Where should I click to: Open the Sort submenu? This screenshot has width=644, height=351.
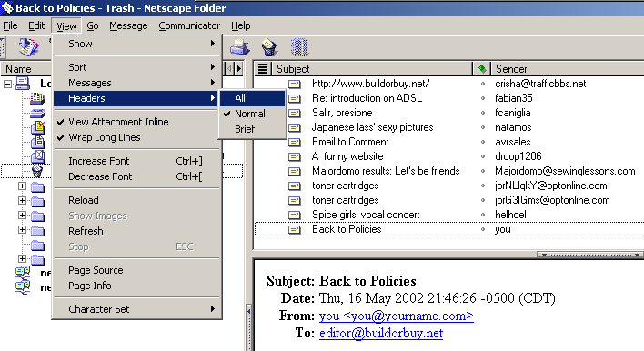[x=136, y=67]
